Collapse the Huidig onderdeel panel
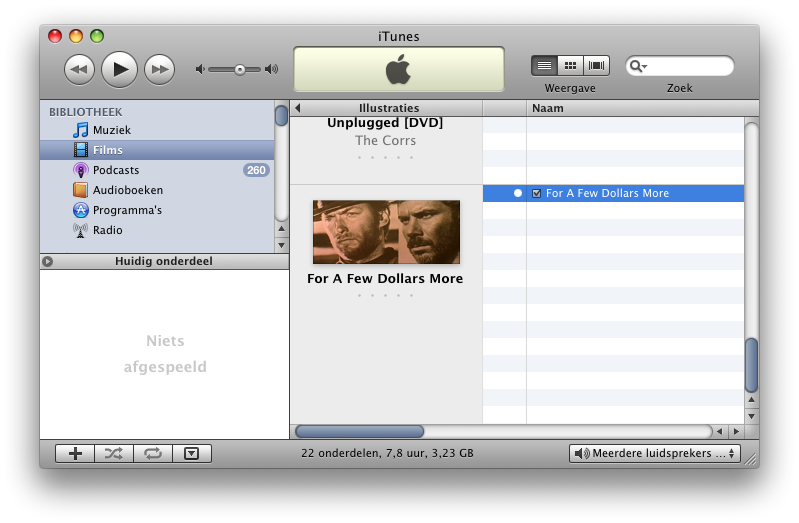 pyautogui.click(x=47, y=261)
